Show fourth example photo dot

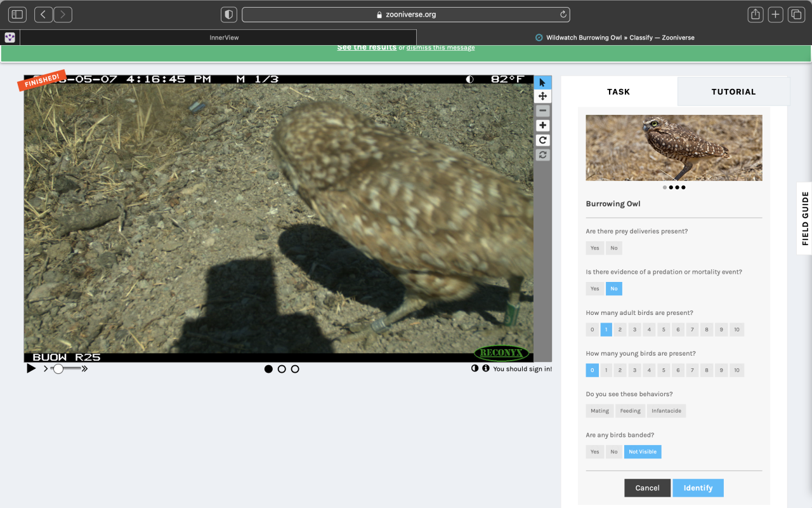683,187
